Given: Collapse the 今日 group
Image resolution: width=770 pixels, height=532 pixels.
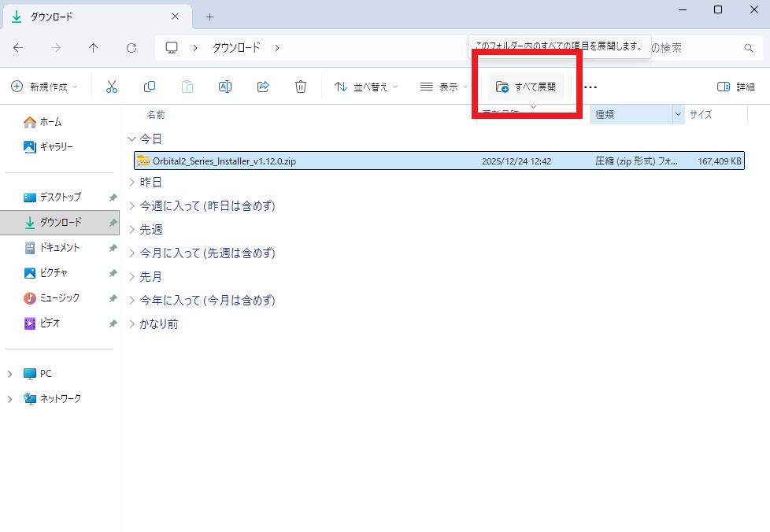Looking at the screenshot, I should (x=131, y=139).
